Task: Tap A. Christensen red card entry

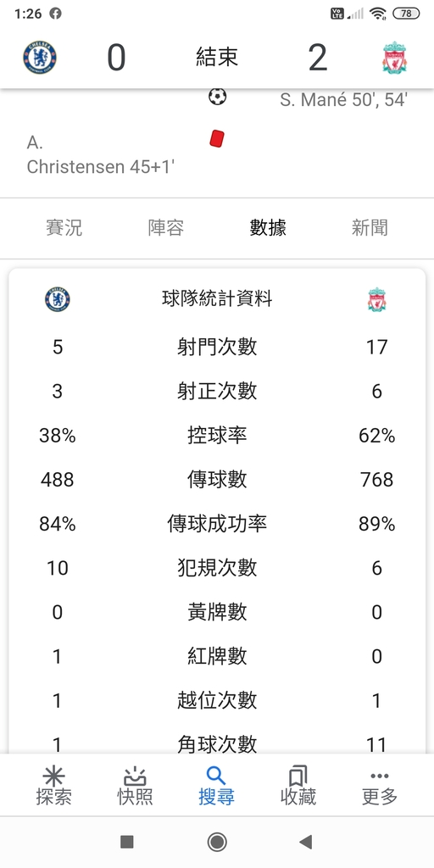Action: 101,155
